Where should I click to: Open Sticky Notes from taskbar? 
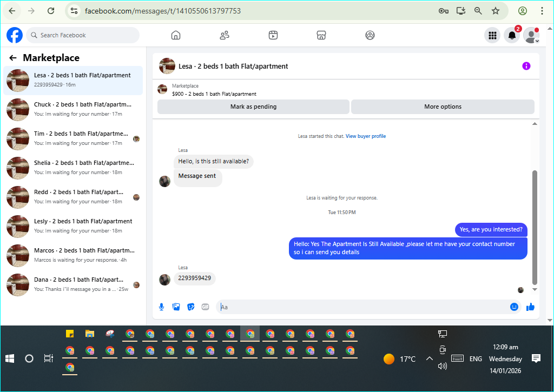pyautogui.click(x=70, y=334)
